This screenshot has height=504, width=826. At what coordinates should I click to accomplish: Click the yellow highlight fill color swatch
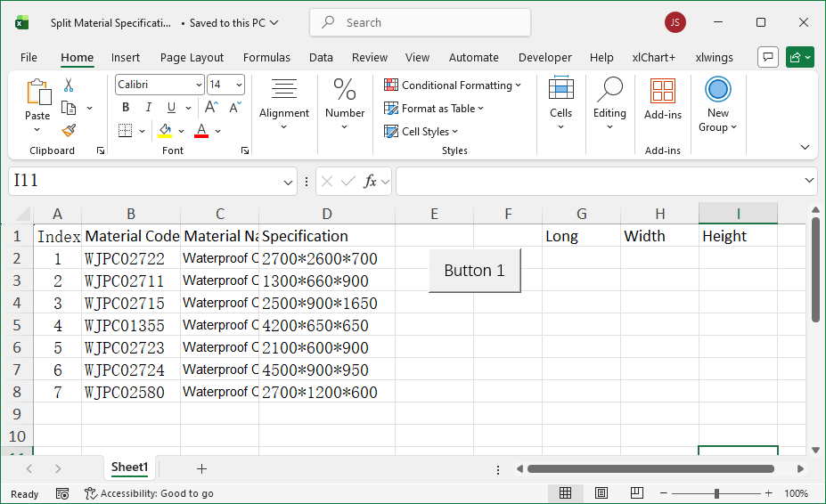click(x=165, y=131)
